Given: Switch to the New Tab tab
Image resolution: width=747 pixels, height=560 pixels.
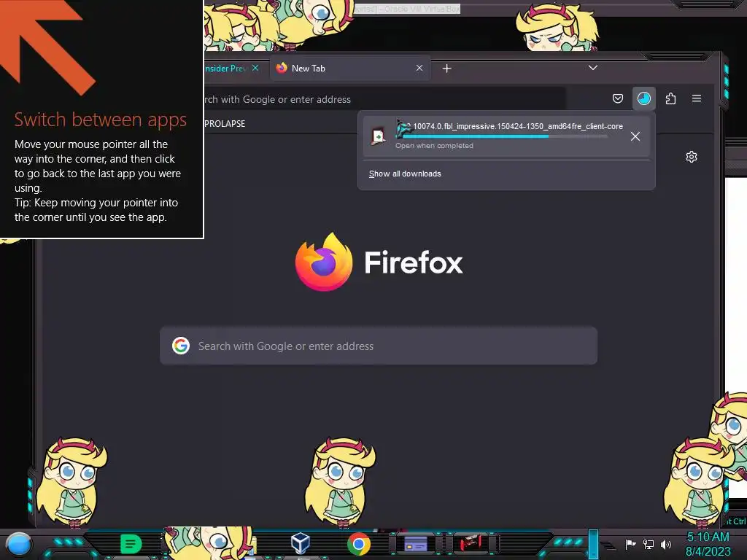Looking at the screenshot, I should 350,69.
